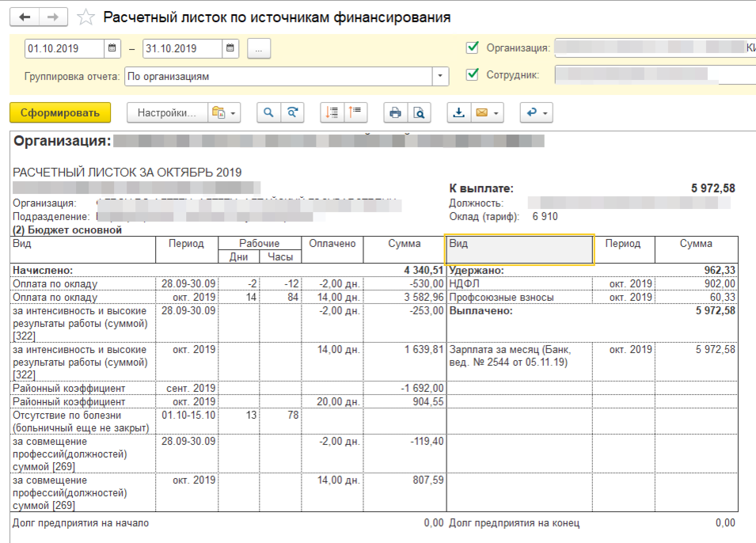
Task: Open period selection with ellipsis button
Action: pyautogui.click(x=259, y=49)
